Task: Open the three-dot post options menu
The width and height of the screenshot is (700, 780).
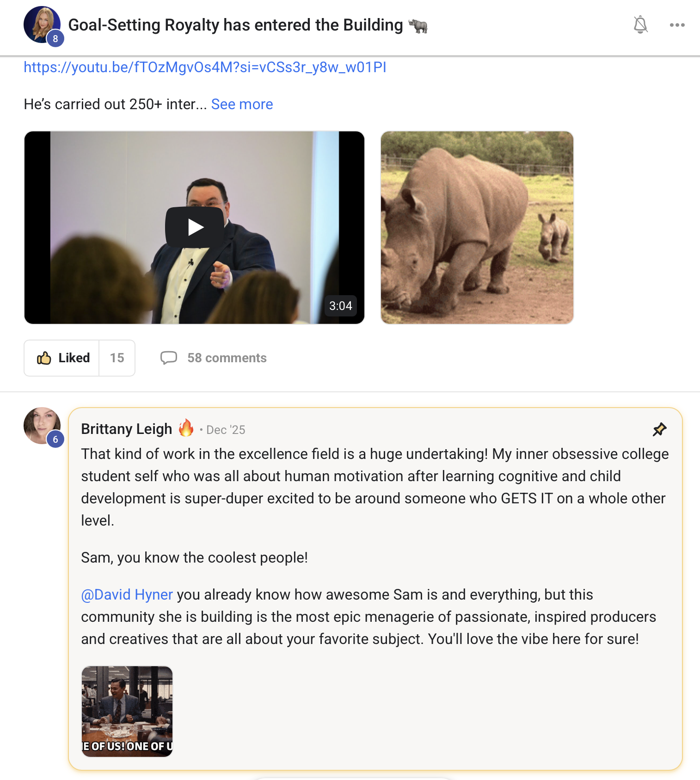Action: (x=677, y=25)
